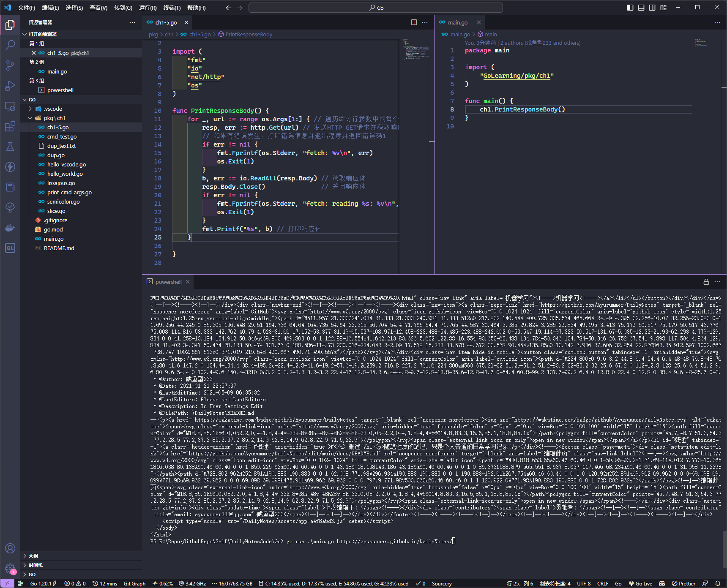Switch to the ch1-5.go editor tab
Image resolution: width=727 pixels, height=588 pixels.
(167, 22)
